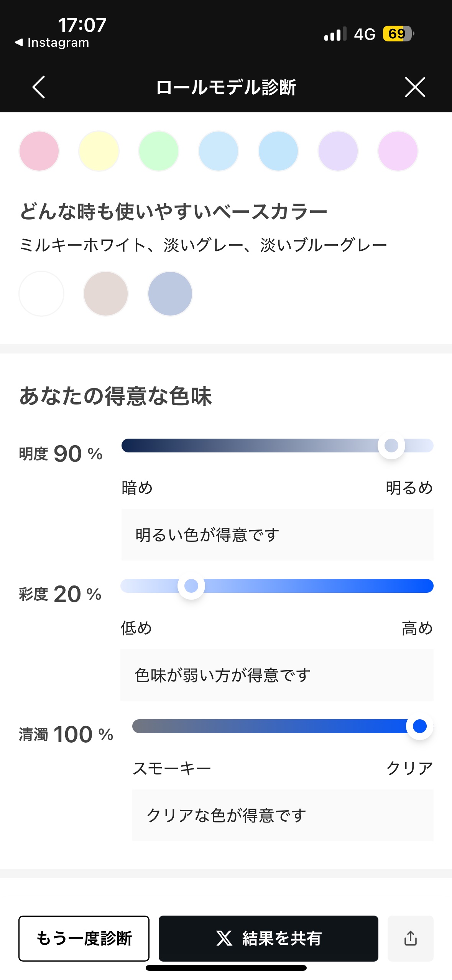
Task: Click the 清濁 clarity slider handle
Action: pos(420,726)
